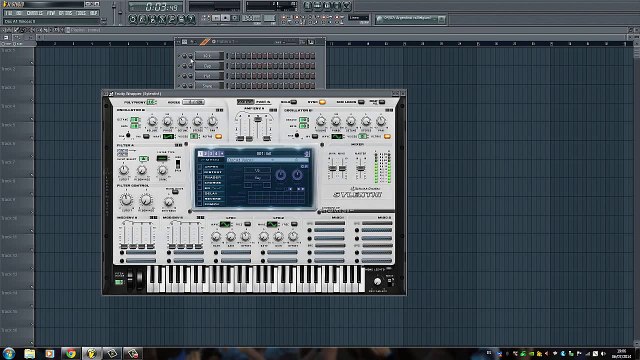Toggle the Sync LED button in Sylenth1
640x360 pixels.
pos(322,102)
